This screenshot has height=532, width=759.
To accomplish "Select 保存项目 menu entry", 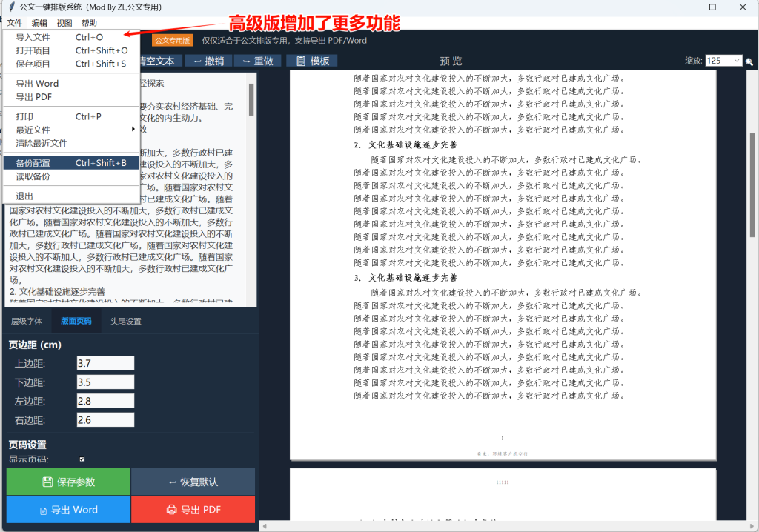I will [x=71, y=64].
